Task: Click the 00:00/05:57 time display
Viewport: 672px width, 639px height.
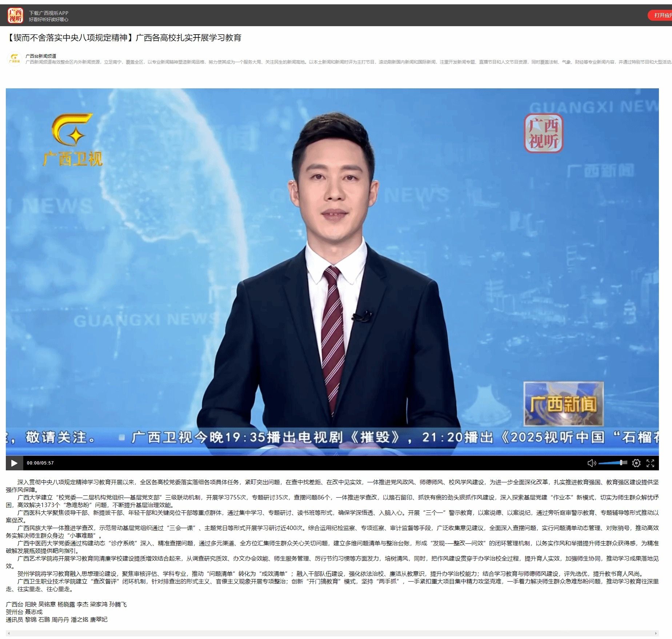Action: tap(40, 463)
